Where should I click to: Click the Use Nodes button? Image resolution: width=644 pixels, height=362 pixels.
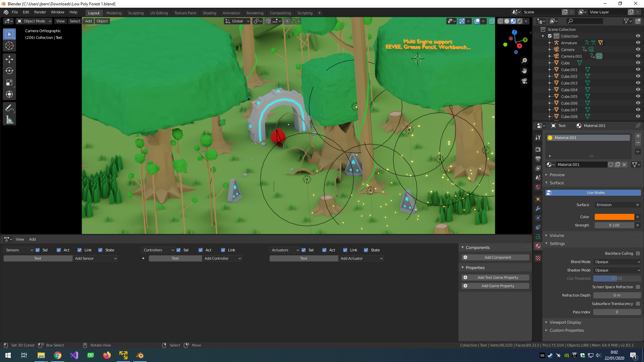(593, 193)
